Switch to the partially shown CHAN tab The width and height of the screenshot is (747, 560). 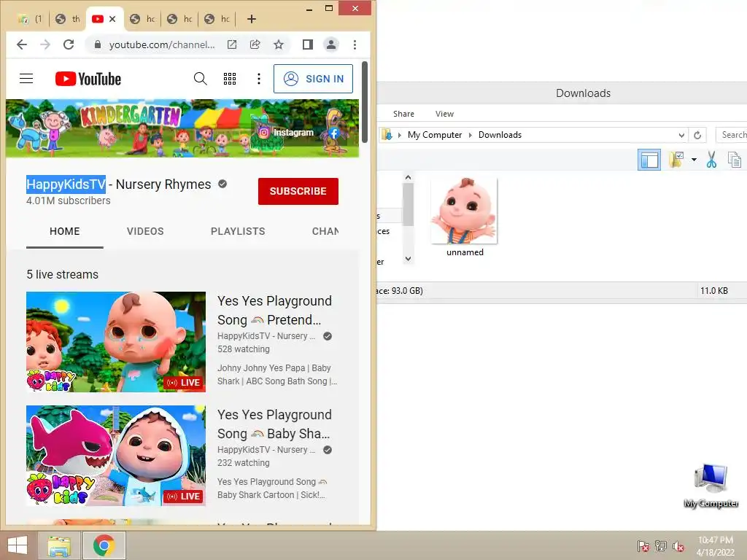coord(325,231)
